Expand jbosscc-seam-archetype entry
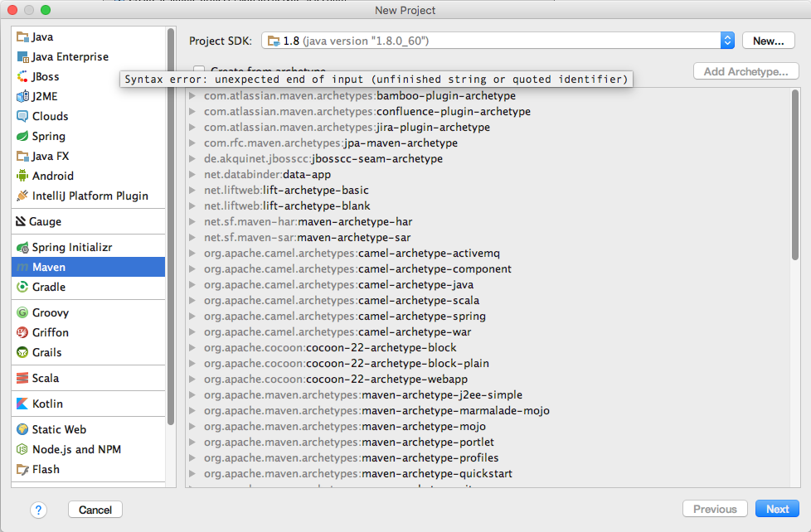Screen dimensions: 811x532 [192, 159]
